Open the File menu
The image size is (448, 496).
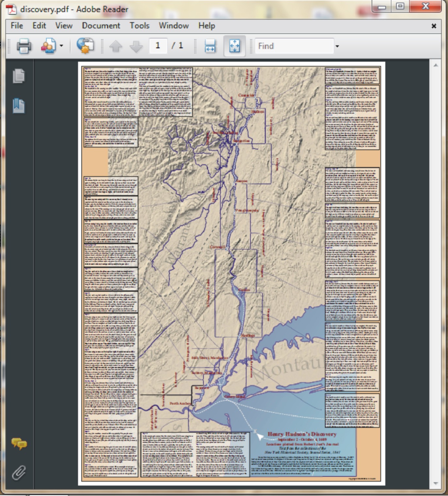pos(17,26)
